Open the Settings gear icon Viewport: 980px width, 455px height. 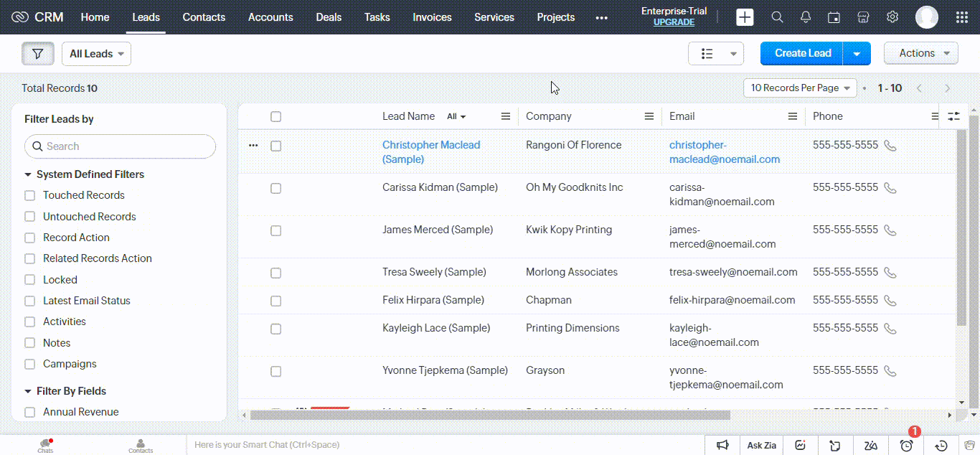coord(892,17)
